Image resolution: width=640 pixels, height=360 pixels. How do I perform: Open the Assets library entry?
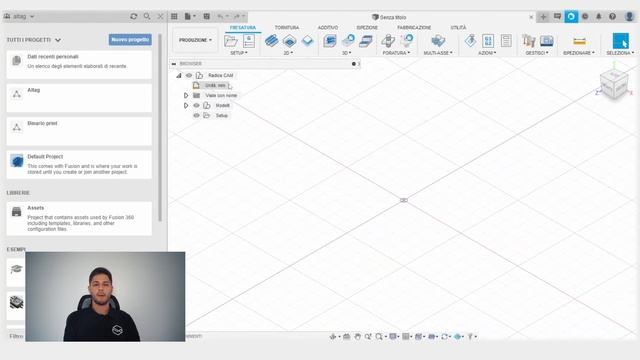pyautogui.click(x=79, y=218)
